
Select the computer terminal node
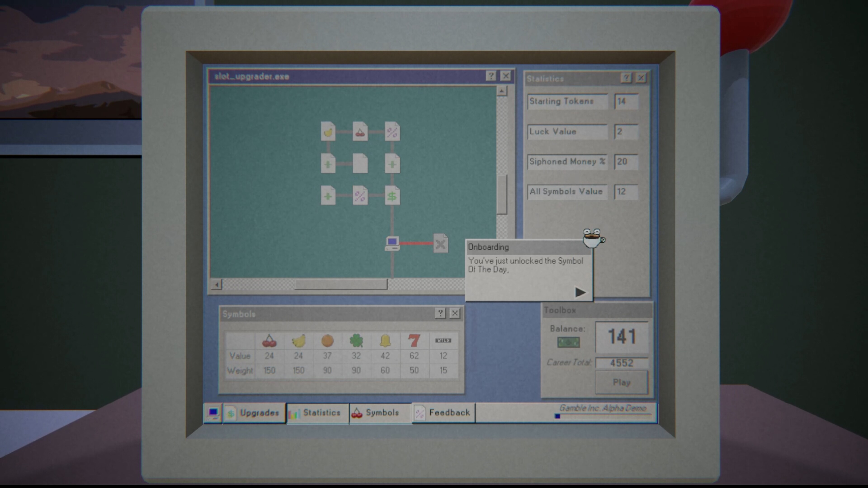[x=392, y=244]
